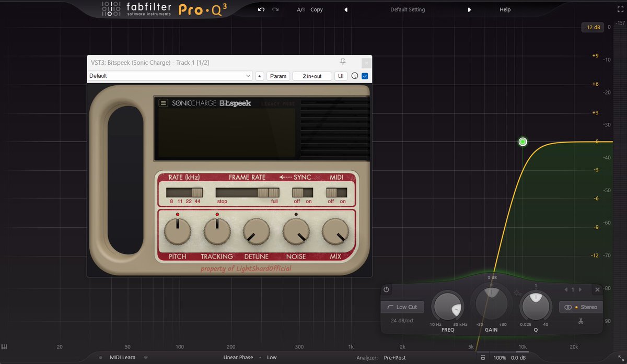Click the NOISE knob

pyautogui.click(x=296, y=232)
